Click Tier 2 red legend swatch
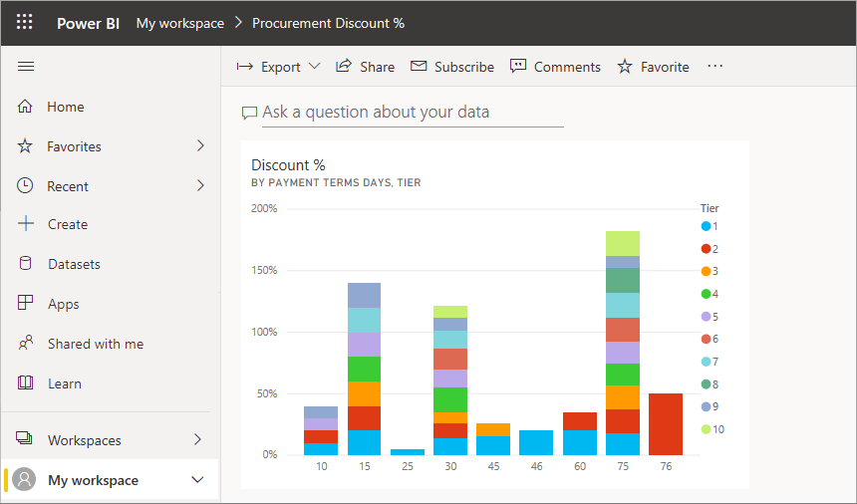857x504 pixels. tap(707, 249)
